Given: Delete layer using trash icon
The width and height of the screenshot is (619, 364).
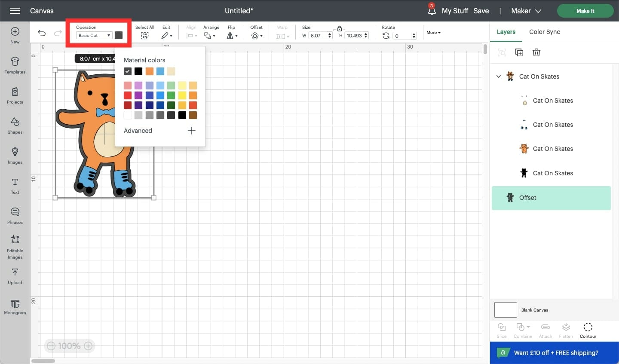Looking at the screenshot, I should [x=536, y=52].
